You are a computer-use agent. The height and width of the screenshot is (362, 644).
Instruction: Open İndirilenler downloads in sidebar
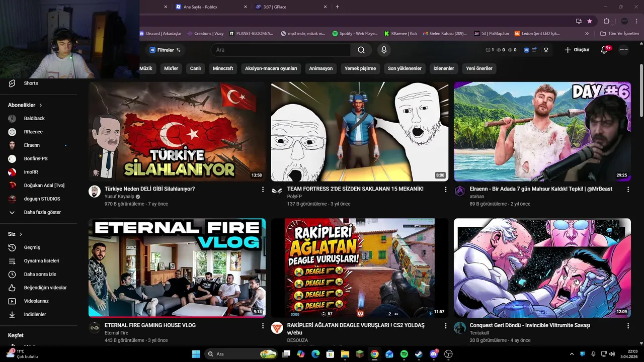coord(35,314)
